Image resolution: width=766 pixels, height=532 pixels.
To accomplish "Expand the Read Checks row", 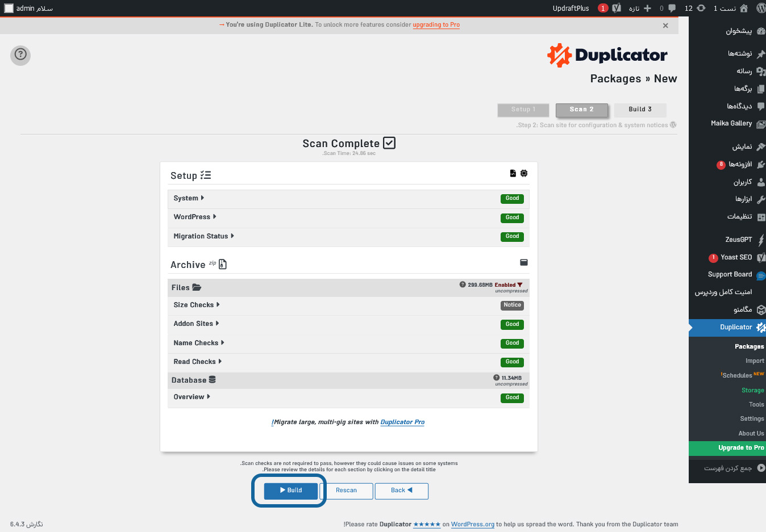I will pyautogui.click(x=348, y=362).
